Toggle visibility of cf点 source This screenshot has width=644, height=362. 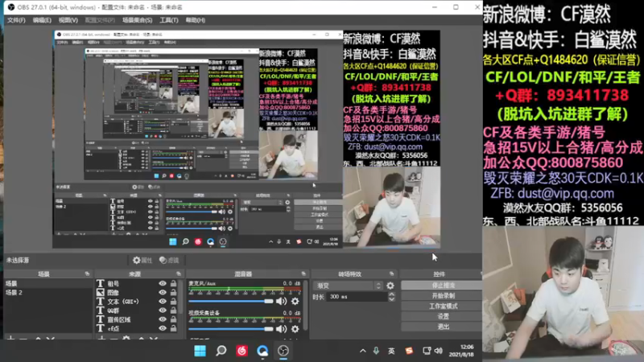pyautogui.click(x=163, y=329)
